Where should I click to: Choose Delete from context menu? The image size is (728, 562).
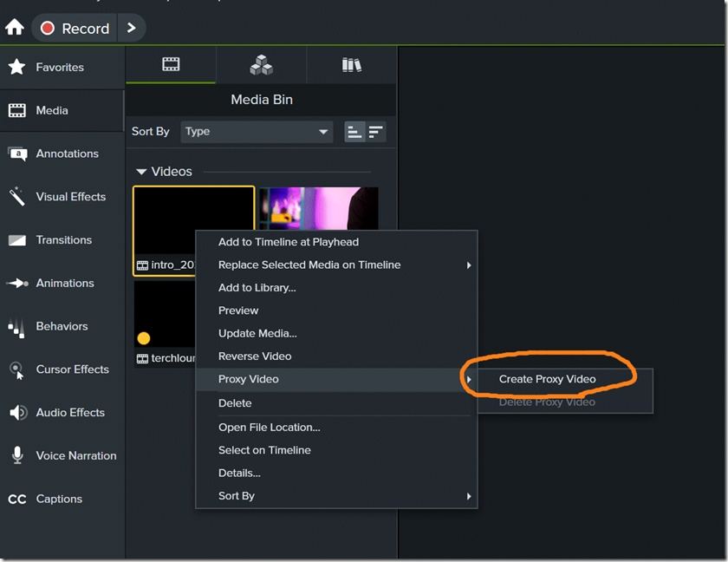click(x=336, y=403)
